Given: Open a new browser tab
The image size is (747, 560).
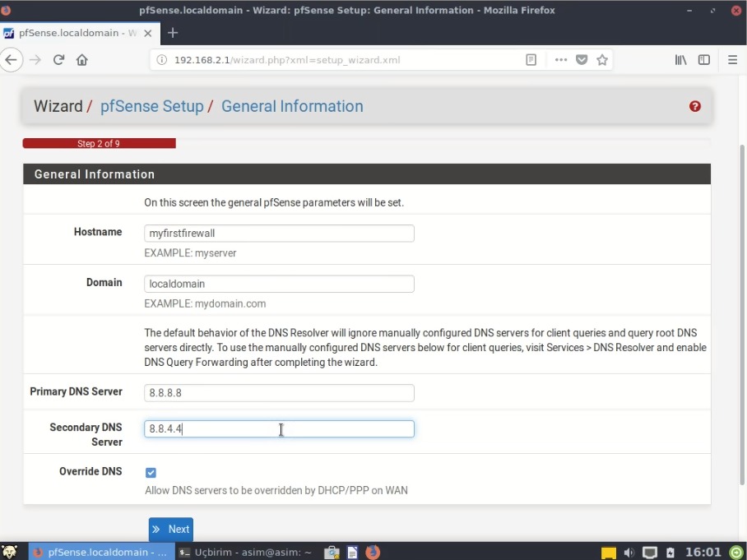Looking at the screenshot, I should tap(172, 33).
